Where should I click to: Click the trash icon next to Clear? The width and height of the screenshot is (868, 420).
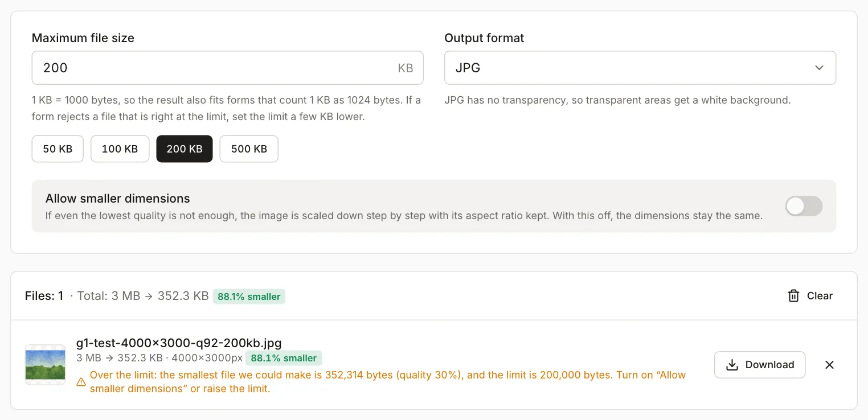point(793,296)
